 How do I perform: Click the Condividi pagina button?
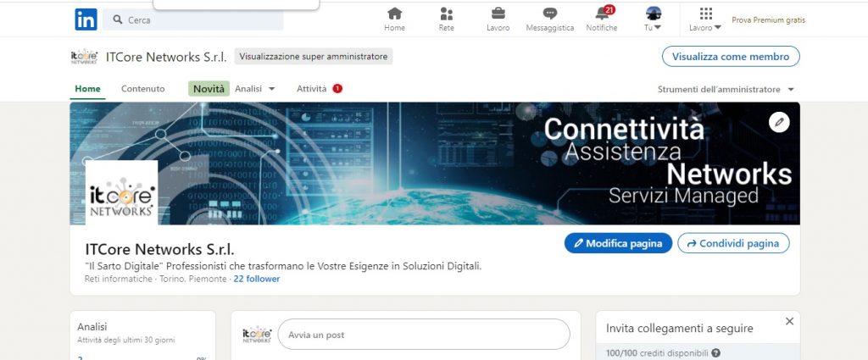733,243
